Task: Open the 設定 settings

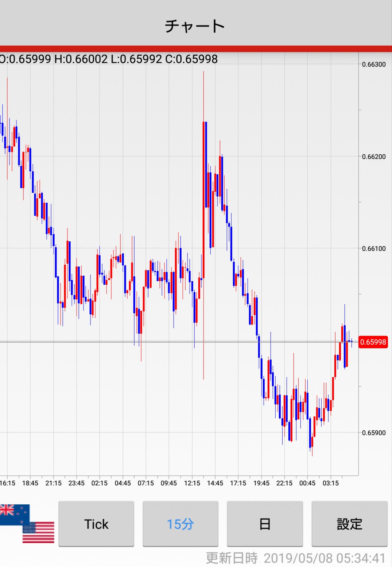Action: [x=349, y=524]
